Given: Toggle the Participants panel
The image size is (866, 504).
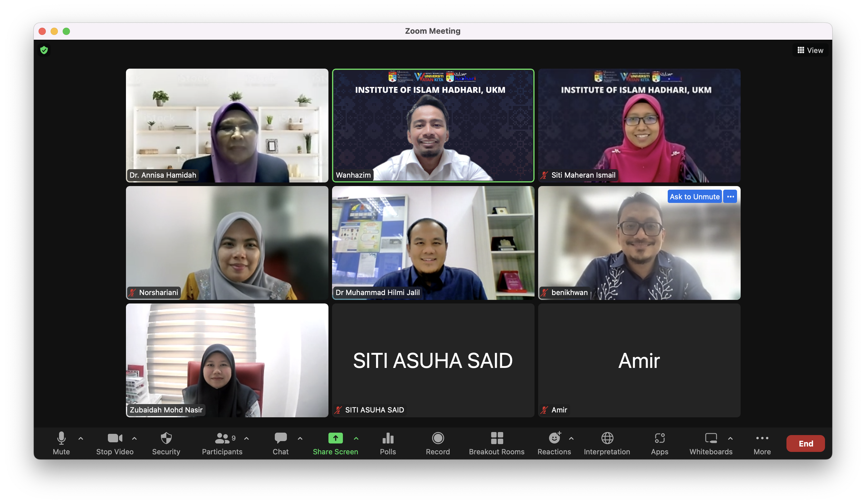Looking at the screenshot, I should pos(222,438).
